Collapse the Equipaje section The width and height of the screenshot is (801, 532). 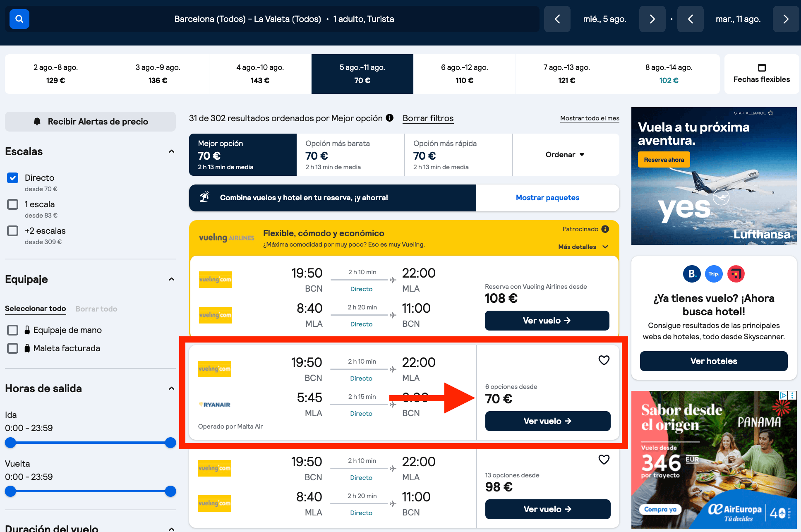171,279
